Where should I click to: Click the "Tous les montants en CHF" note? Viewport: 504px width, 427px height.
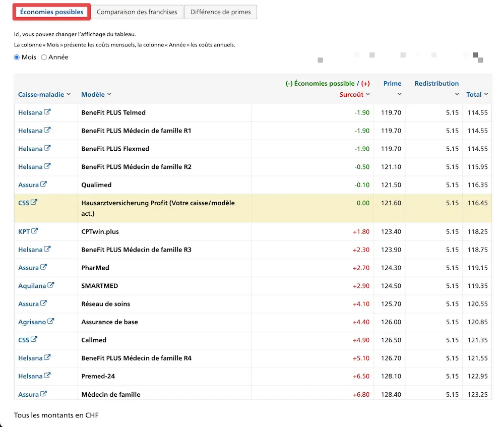point(56,415)
